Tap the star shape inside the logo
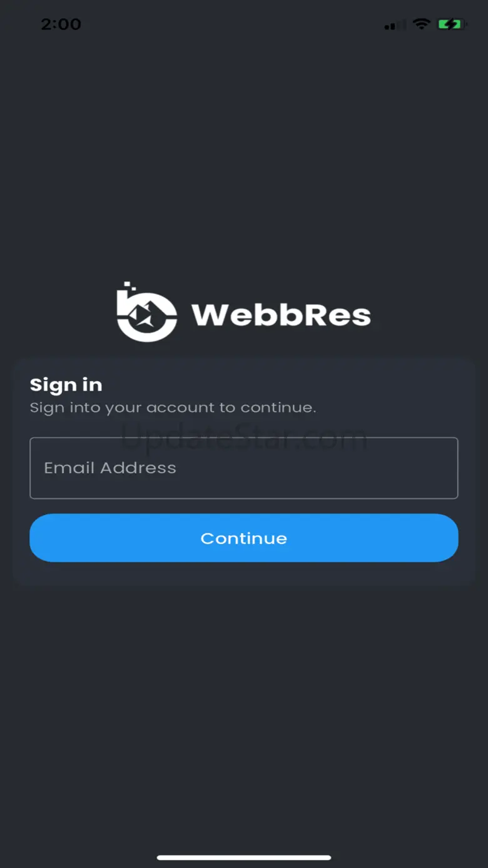 click(146, 315)
